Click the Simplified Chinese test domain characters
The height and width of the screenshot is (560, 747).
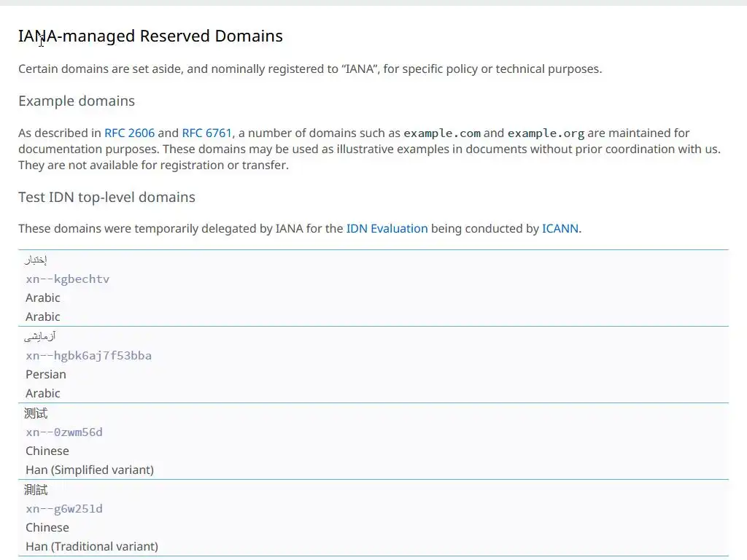click(x=36, y=413)
